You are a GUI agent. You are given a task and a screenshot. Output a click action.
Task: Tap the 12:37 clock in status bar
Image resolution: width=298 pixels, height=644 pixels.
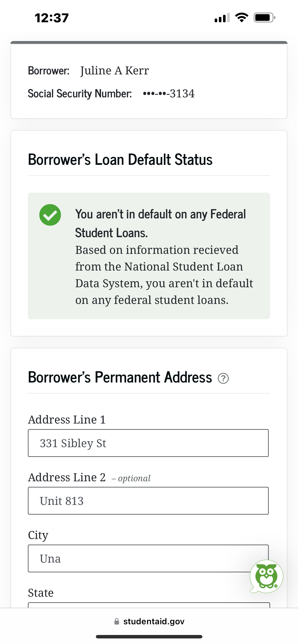point(52,18)
